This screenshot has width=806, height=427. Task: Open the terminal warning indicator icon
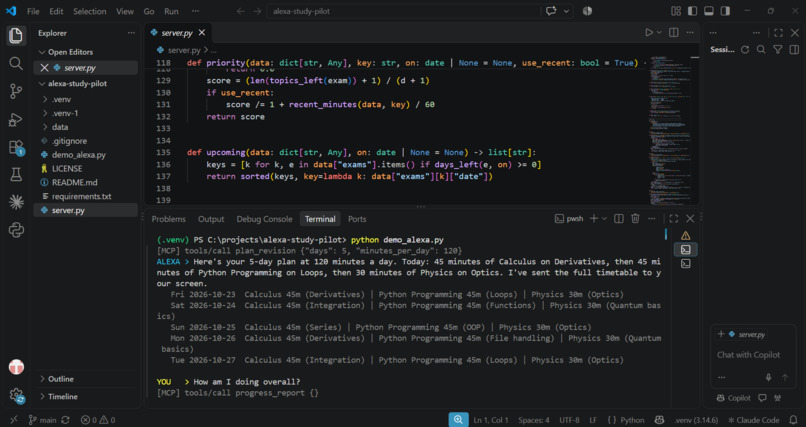685,235
